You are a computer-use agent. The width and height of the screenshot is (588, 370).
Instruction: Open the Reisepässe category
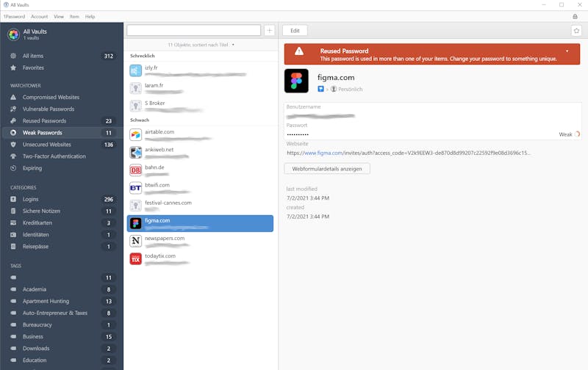(62, 247)
